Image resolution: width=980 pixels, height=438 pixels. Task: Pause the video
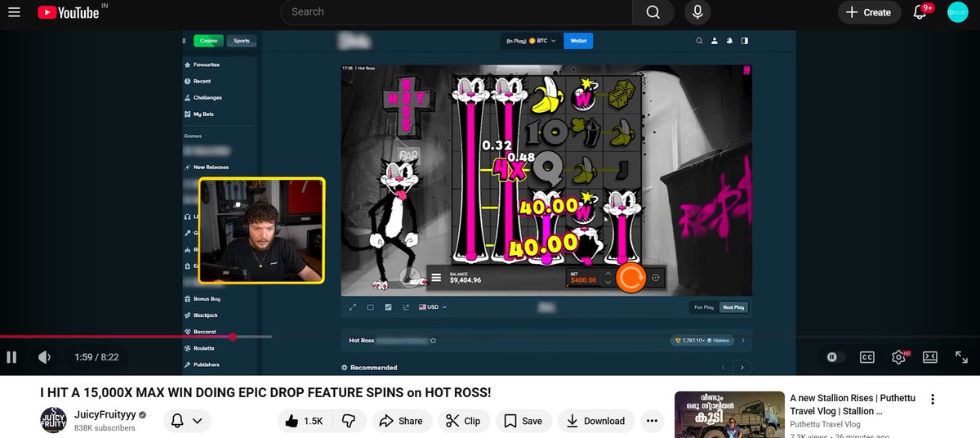(x=11, y=357)
